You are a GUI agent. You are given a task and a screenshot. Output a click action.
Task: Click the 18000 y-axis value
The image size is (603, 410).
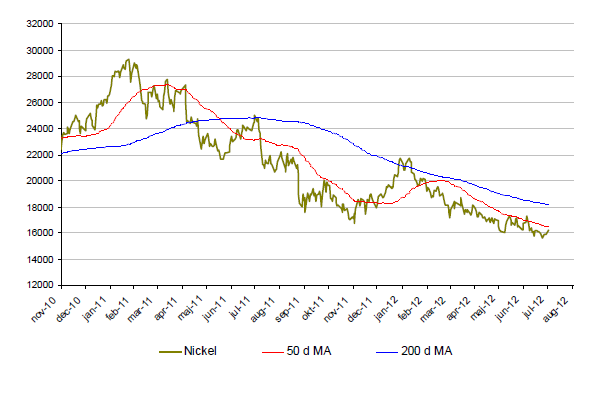pyautogui.click(x=40, y=207)
